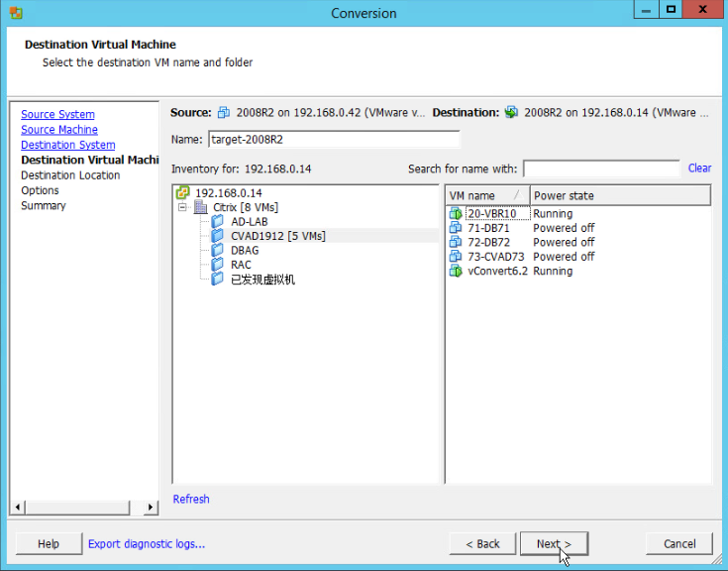Click the sidebar scrollbar right arrow
The image size is (728, 571).
[151, 507]
